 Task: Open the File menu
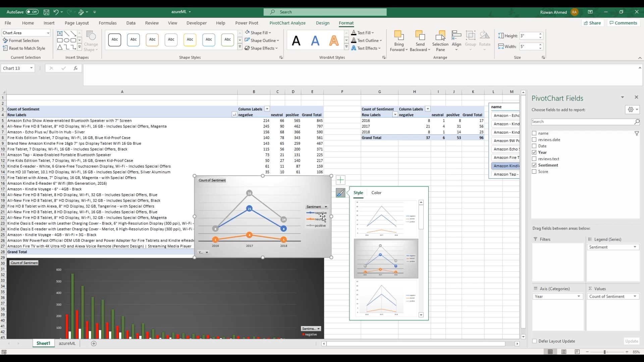[x=8, y=23]
